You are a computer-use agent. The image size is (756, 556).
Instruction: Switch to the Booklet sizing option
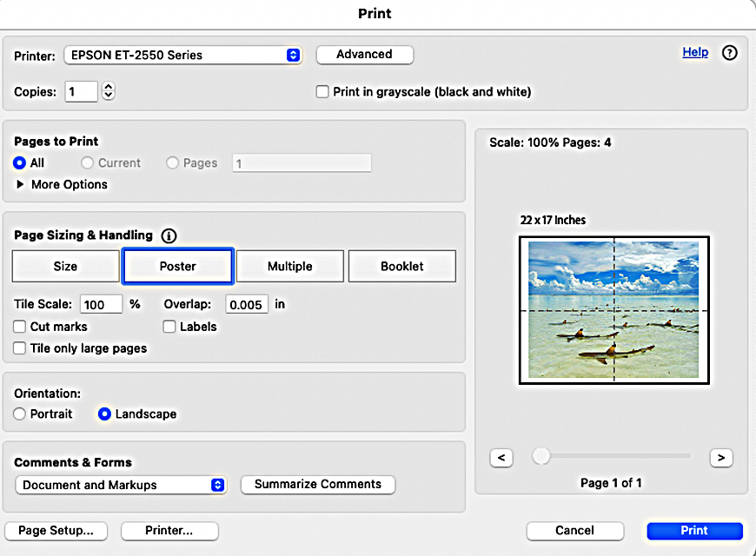pos(401,267)
